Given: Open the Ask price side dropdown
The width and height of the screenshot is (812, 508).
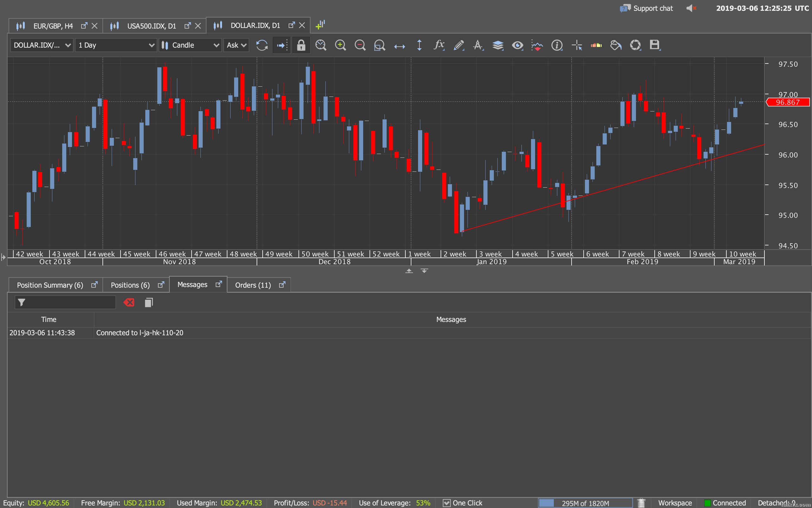Looking at the screenshot, I should point(236,45).
